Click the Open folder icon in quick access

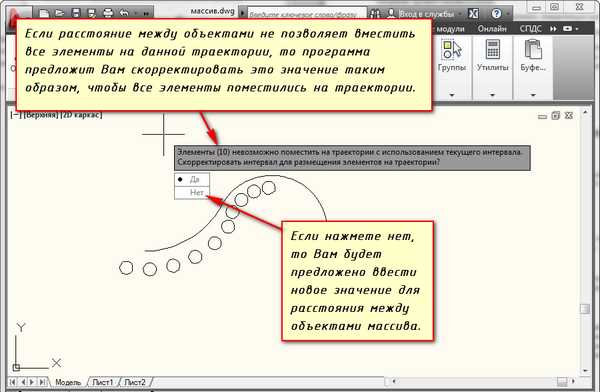pyautogui.click(x=60, y=13)
